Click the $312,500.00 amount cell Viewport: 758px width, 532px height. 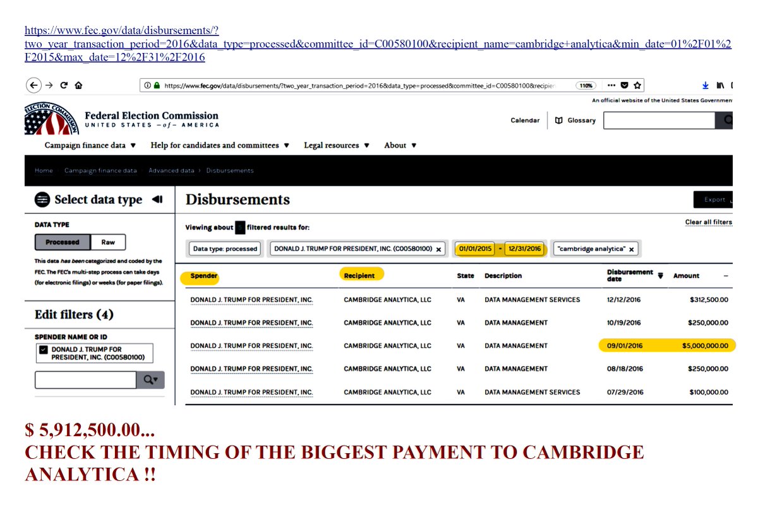pos(709,300)
